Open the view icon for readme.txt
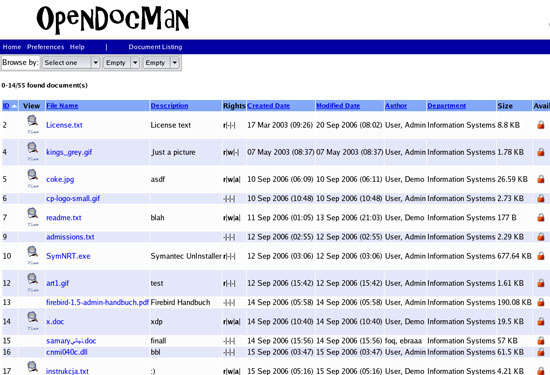Screen dimensions: 550x375 (x=32, y=216)
